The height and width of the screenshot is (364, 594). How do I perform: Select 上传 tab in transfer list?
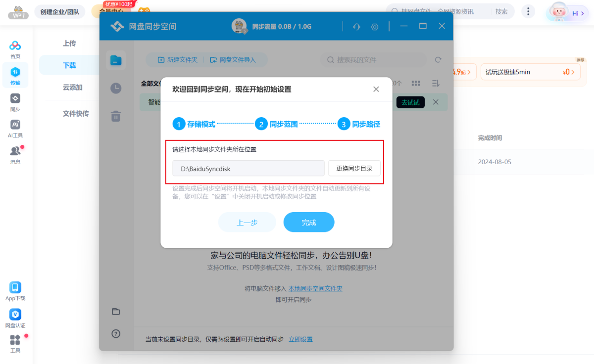pyautogui.click(x=69, y=43)
